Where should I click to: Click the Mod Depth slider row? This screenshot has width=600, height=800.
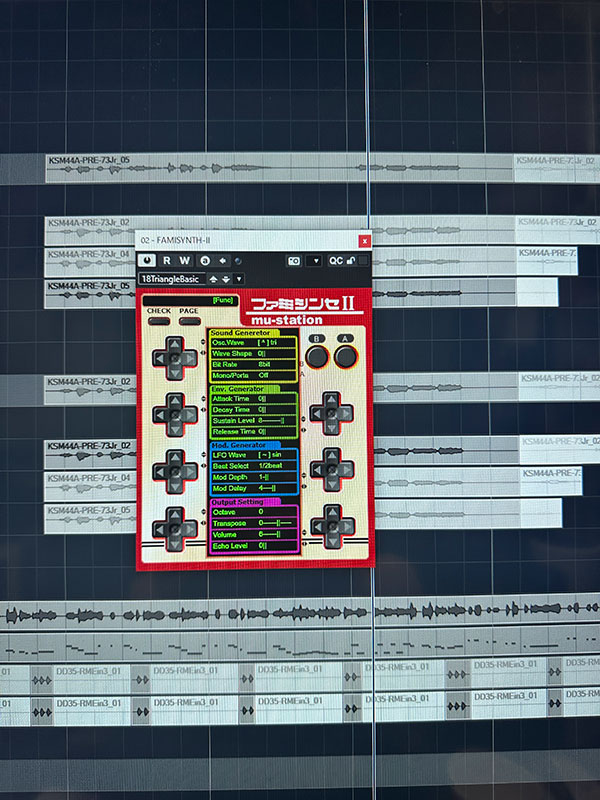[x=254, y=477]
